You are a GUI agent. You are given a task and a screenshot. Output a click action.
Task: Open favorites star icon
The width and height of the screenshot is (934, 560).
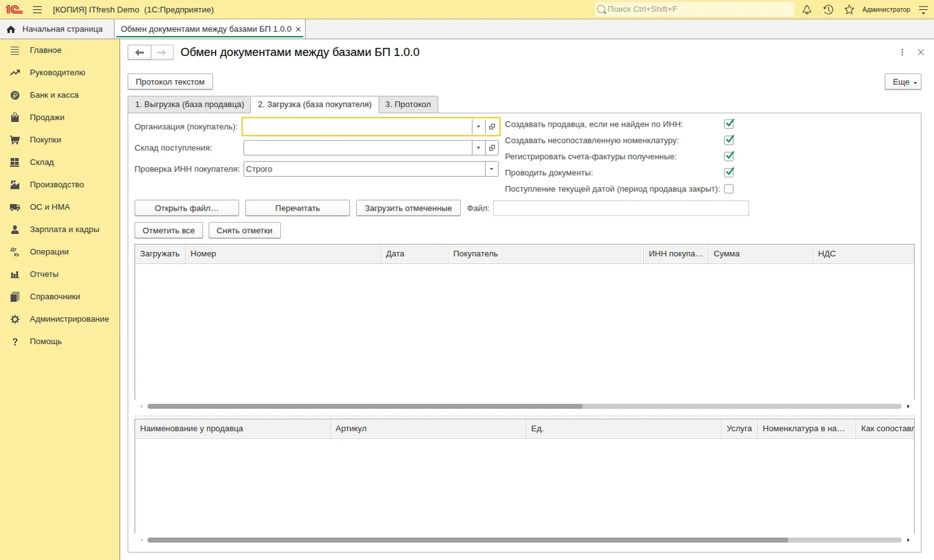(x=849, y=9)
